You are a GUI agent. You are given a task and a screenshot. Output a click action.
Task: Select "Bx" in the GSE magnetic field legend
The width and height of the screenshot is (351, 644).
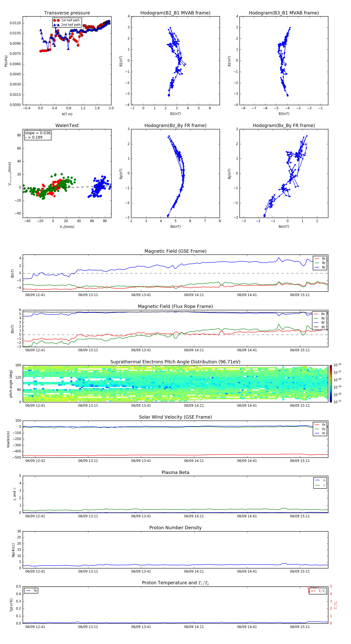320,259
